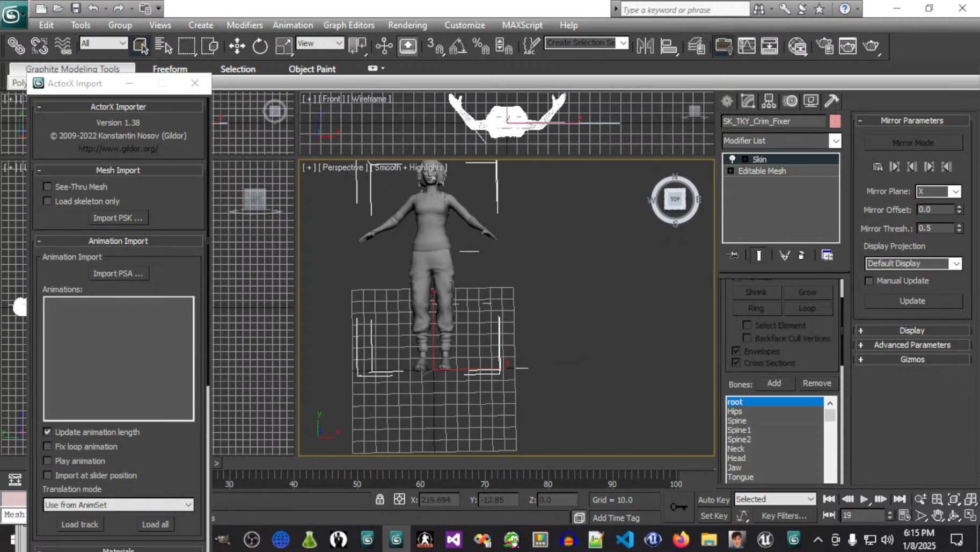Open the Motion panel icon
This screenshot has width=980, height=552.
790,101
